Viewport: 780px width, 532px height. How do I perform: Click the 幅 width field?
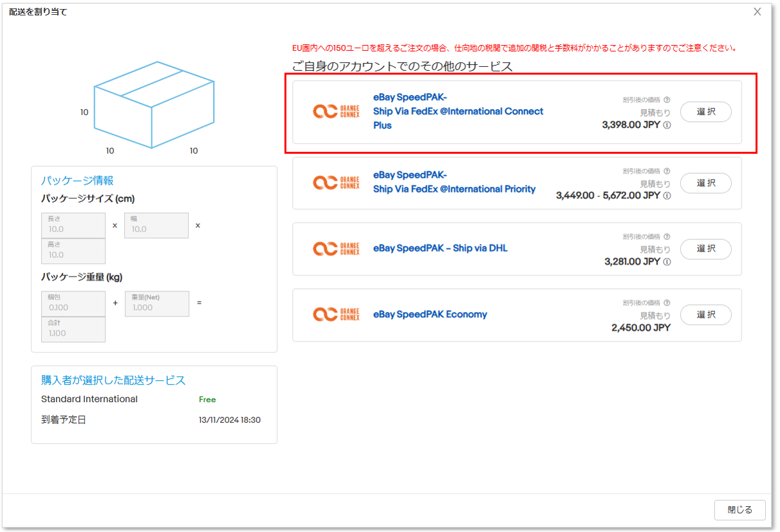[156, 225]
